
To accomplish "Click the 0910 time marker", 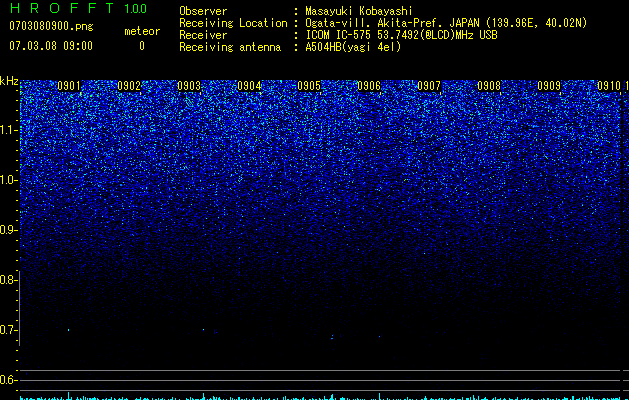I will 609,86.
